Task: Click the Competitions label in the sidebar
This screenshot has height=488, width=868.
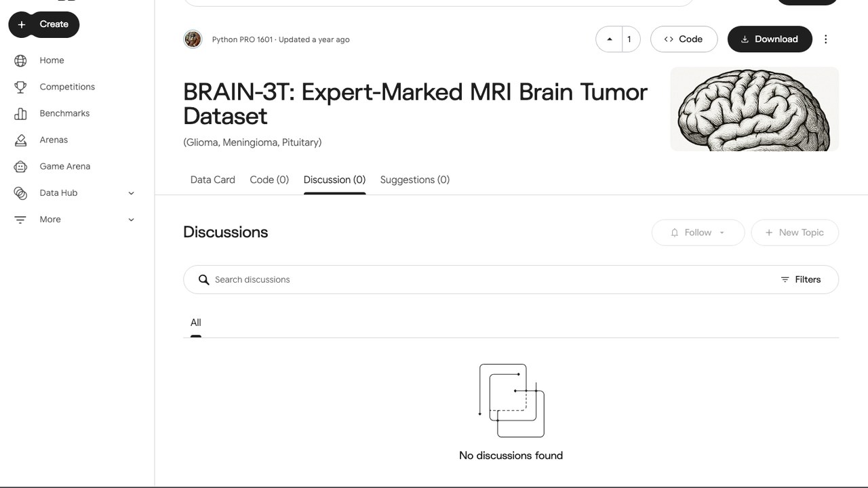Action: 67,87
